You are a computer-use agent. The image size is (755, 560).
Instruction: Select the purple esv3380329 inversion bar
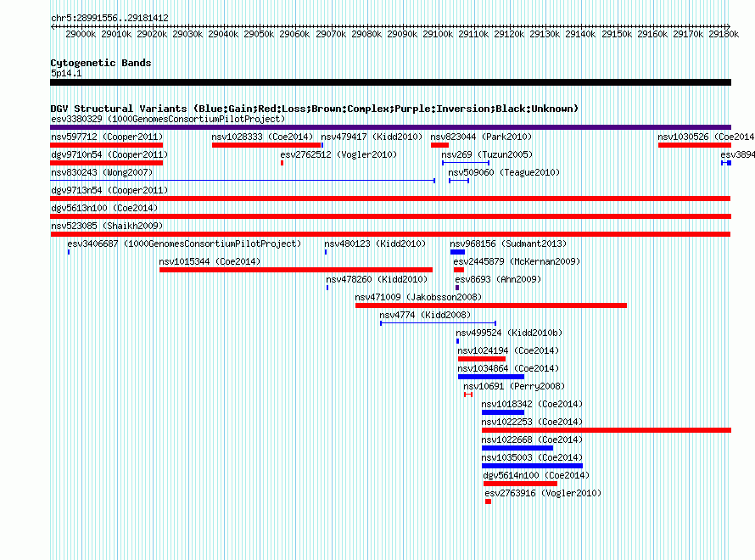pyautogui.click(x=390, y=127)
